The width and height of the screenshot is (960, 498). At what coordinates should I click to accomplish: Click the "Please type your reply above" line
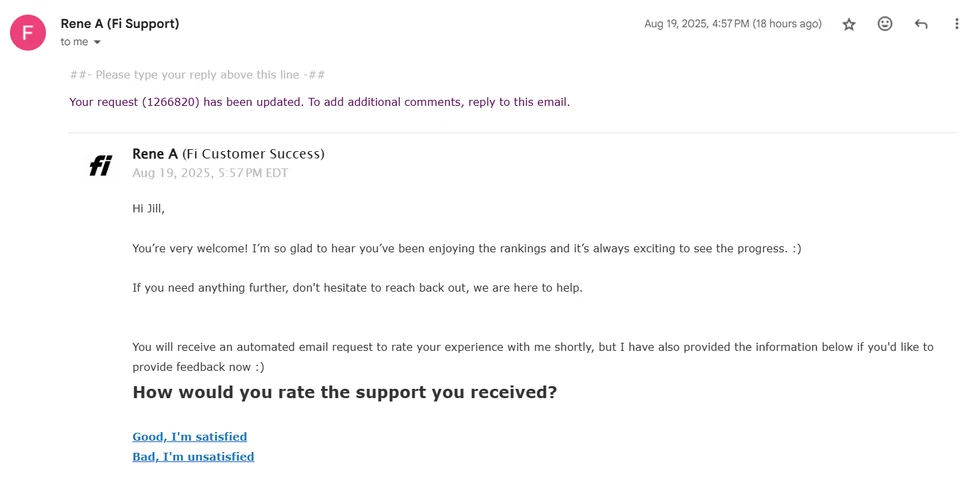point(197,75)
